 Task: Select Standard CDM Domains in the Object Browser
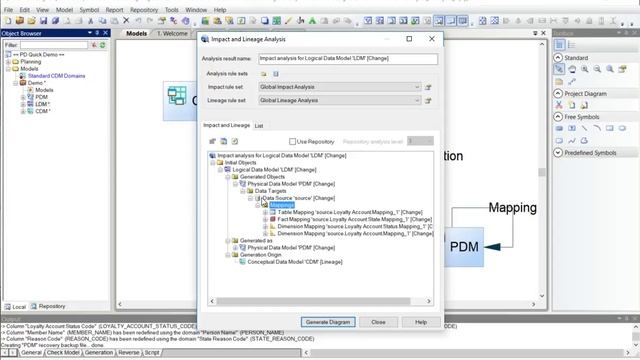[x=56, y=76]
